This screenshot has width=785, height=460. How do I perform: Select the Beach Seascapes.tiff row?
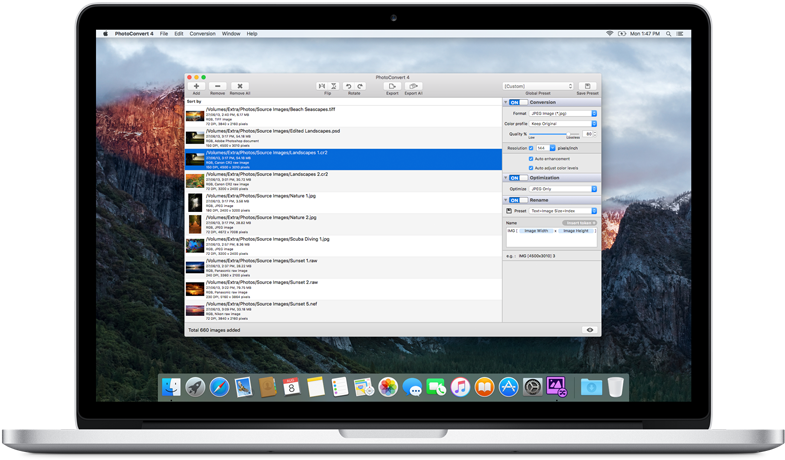(x=343, y=116)
